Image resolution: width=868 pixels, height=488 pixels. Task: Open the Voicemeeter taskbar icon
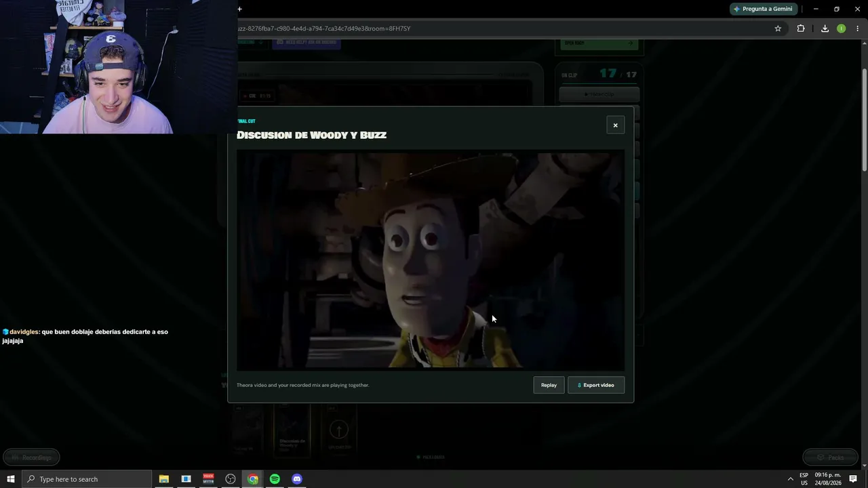click(208, 479)
